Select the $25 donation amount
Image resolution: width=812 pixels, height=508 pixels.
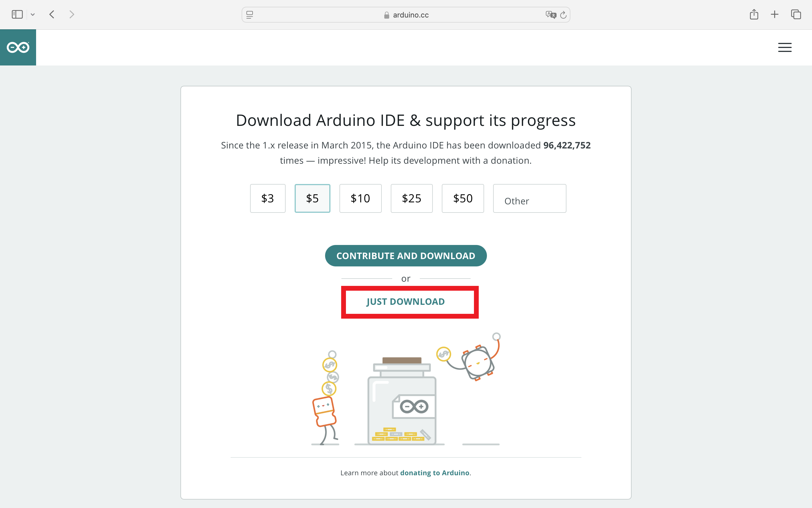click(x=412, y=198)
